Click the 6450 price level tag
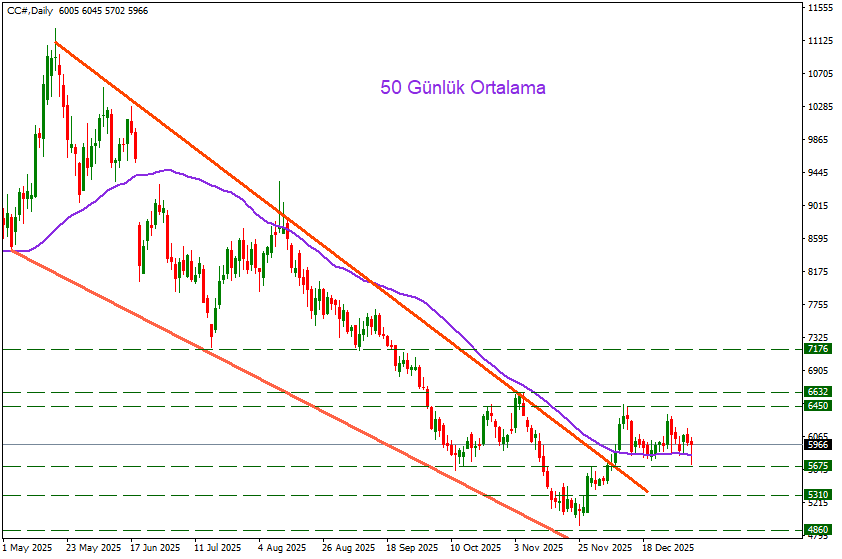842x559 pixels. 819,406
